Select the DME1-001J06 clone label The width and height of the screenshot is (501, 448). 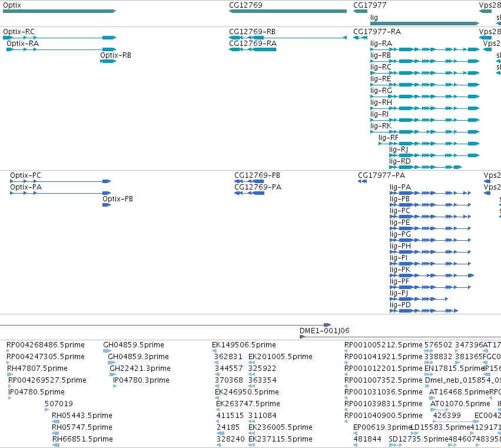tap(324, 331)
